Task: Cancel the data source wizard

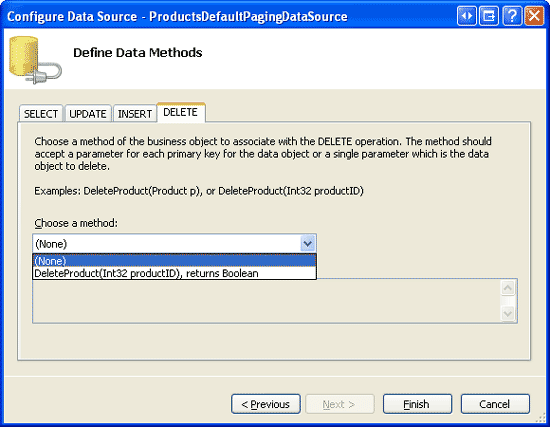Action: [x=495, y=404]
